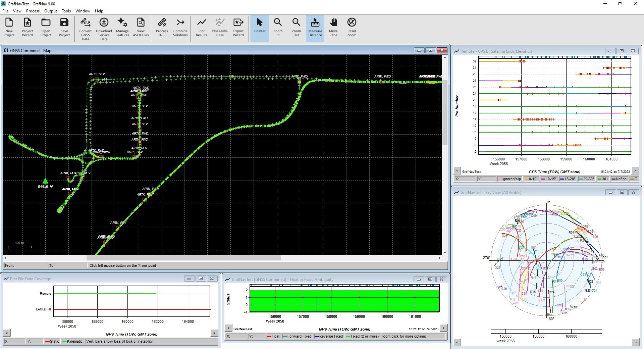Open the Export Wizard
Image resolution: width=644 pixels, height=349 pixels.
(x=238, y=27)
